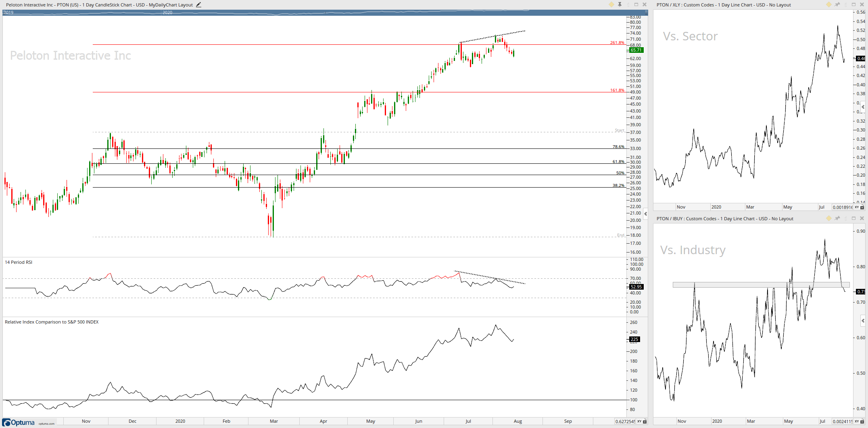Select the gray resistance zone rectangle on IBUY chart
The width and height of the screenshot is (868, 428).
[x=761, y=285]
